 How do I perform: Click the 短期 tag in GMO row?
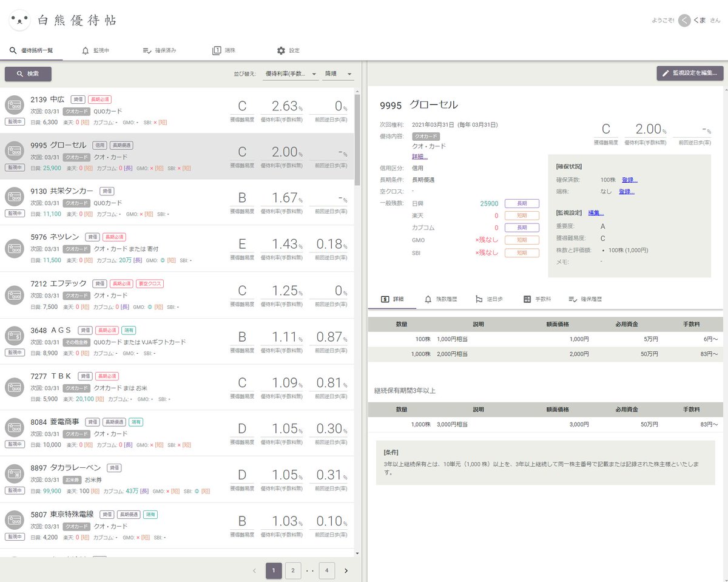tap(522, 240)
